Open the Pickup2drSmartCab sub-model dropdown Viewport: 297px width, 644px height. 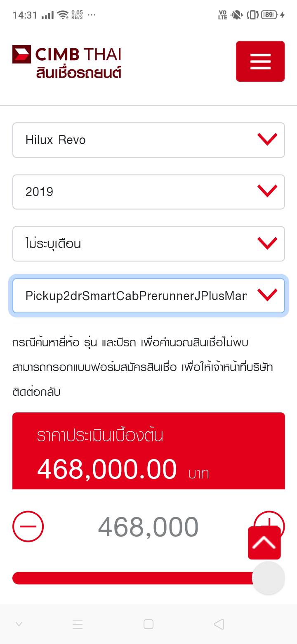[148, 296]
